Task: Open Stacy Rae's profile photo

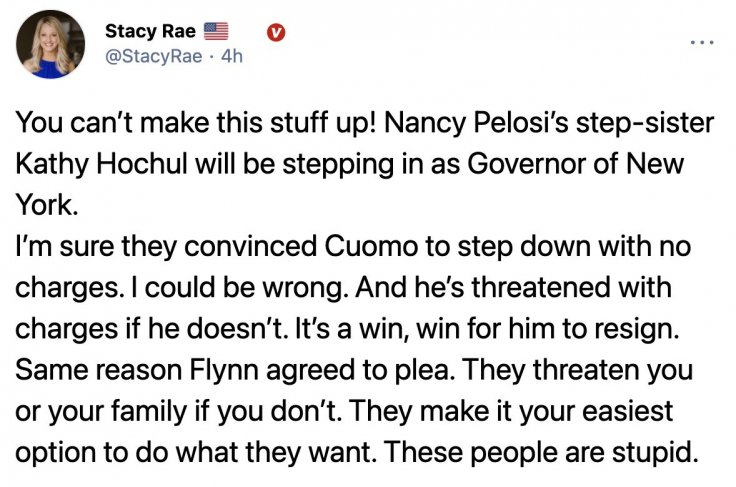Action: [51, 44]
